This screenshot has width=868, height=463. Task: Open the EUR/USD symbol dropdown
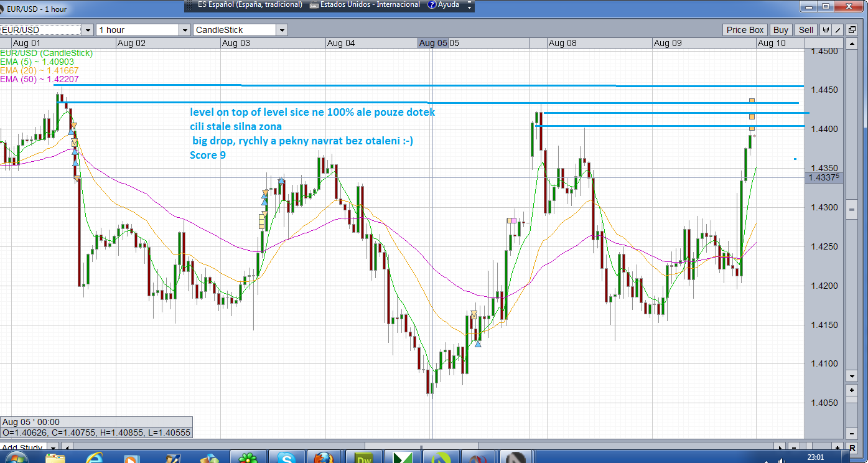pyautogui.click(x=88, y=30)
